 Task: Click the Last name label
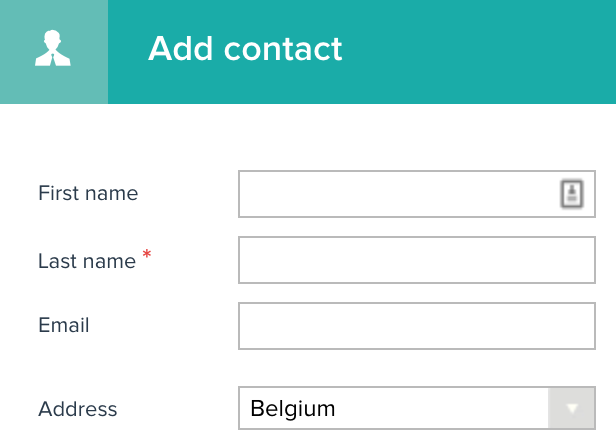(x=87, y=261)
